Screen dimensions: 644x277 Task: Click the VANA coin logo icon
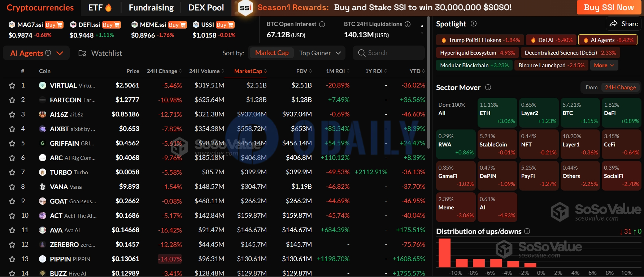43,187
